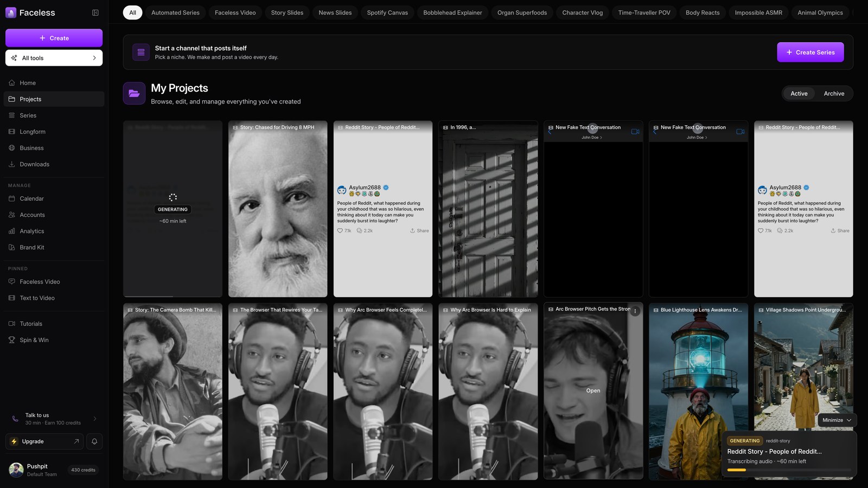The image size is (868, 488).
Task: Select Spotify Canvas filter tab
Action: point(387,12)
